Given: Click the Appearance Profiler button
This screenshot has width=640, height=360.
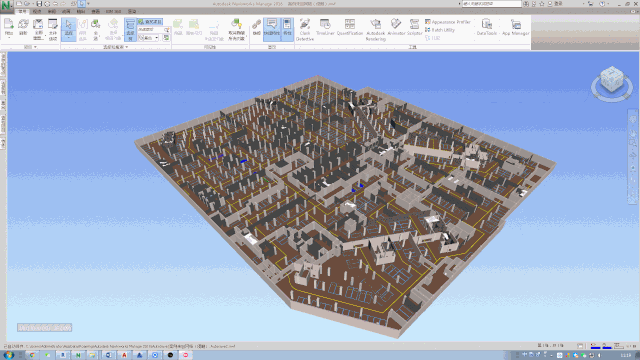Looking at the screenshot, I should (x=448, y=22).
